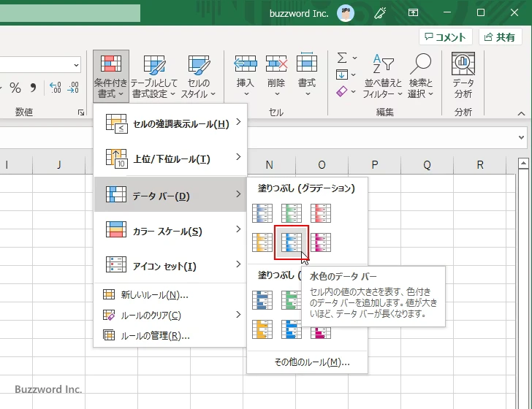532x409 pixels.
Task: Open Cell Styles (セルのスタイル) gallery
Action: (199, 76)
